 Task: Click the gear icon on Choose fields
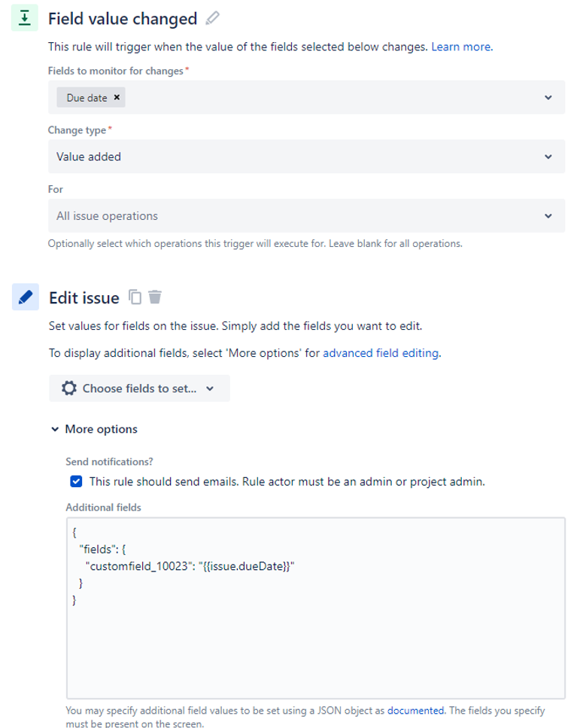point(69,388)
